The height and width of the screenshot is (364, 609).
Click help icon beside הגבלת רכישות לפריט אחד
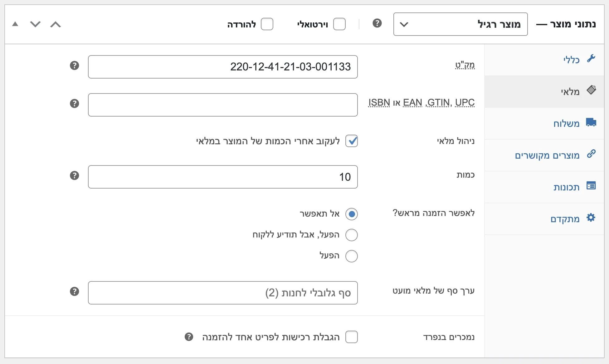(189, 337)
